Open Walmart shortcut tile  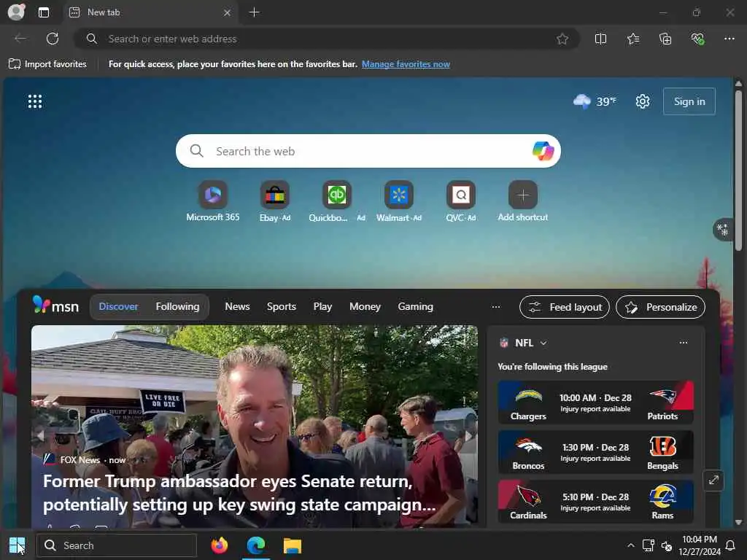click(399, 201)
